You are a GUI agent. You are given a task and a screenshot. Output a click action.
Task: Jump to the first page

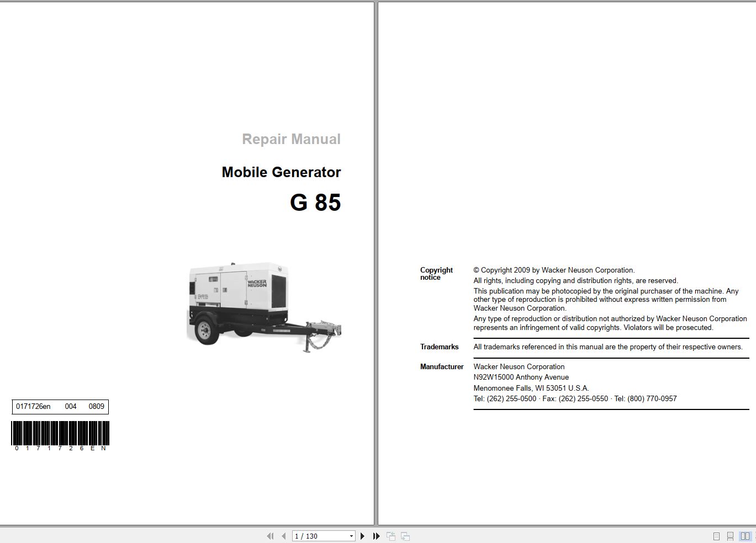pos(270,535)
